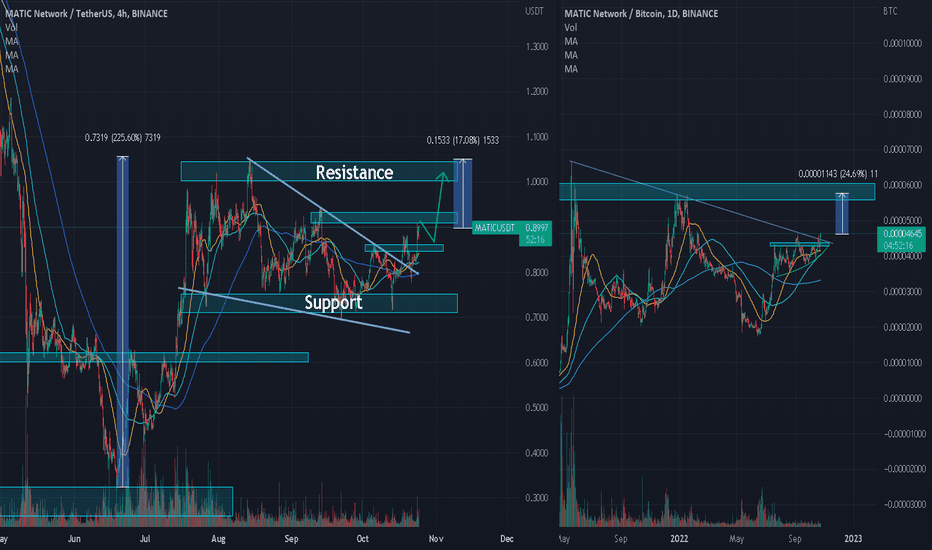932x550 pixels.
Task: Click 0.00007000 on the BTC price scale
Action: coord(902,149)
